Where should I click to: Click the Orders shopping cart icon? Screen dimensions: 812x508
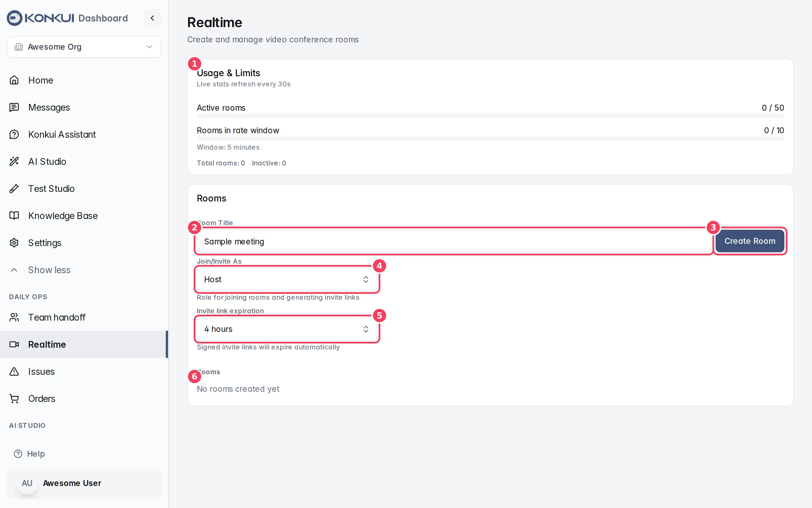click(14, 399)
